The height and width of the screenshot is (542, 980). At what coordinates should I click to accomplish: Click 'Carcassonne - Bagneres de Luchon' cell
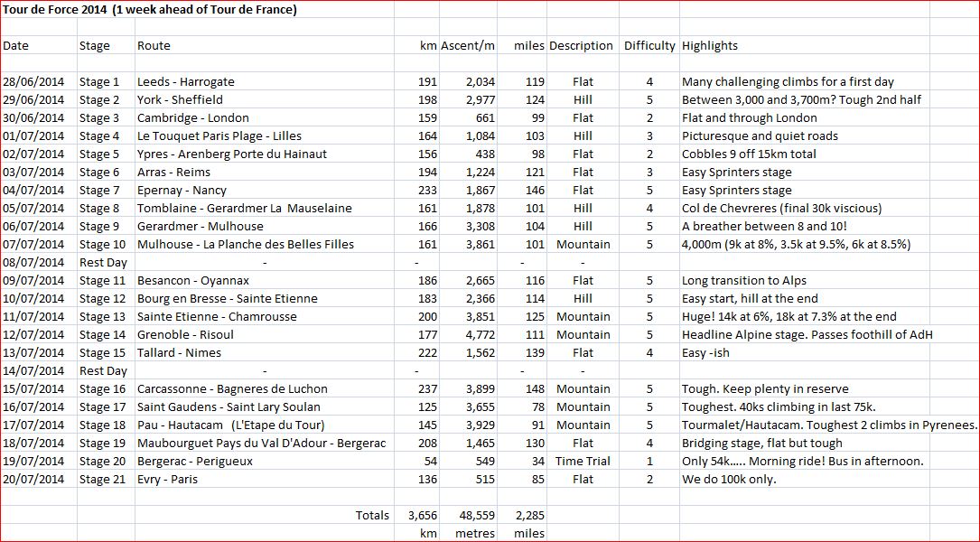coord(232,389)
